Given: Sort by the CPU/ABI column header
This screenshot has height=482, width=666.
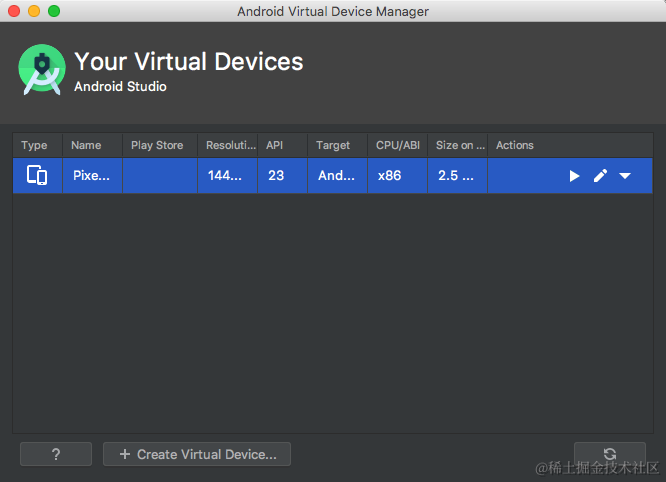Looking at the screenshot, I should [x=398, y=145].
